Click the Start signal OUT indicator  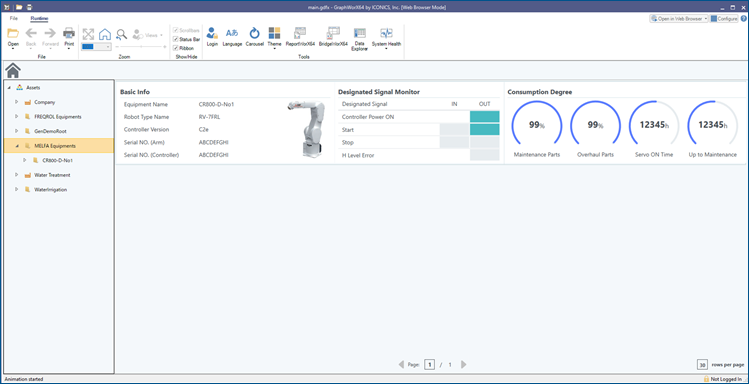click(x=484, y=129)
